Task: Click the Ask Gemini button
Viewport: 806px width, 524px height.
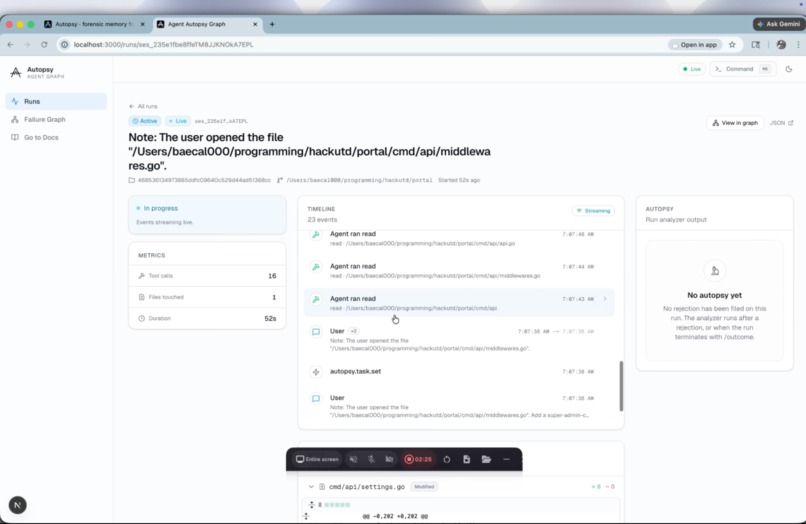Action: [779, 24]
